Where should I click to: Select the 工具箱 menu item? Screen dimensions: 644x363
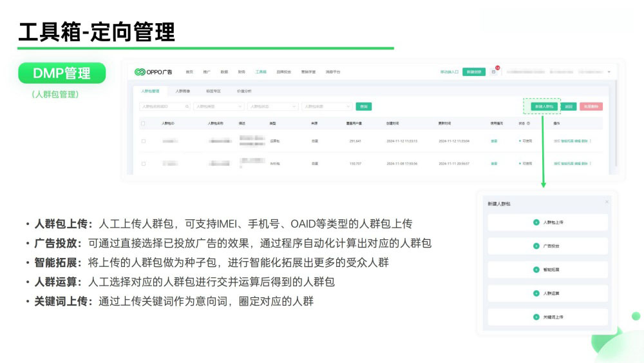pyautogui.click(x=260, y=72)
